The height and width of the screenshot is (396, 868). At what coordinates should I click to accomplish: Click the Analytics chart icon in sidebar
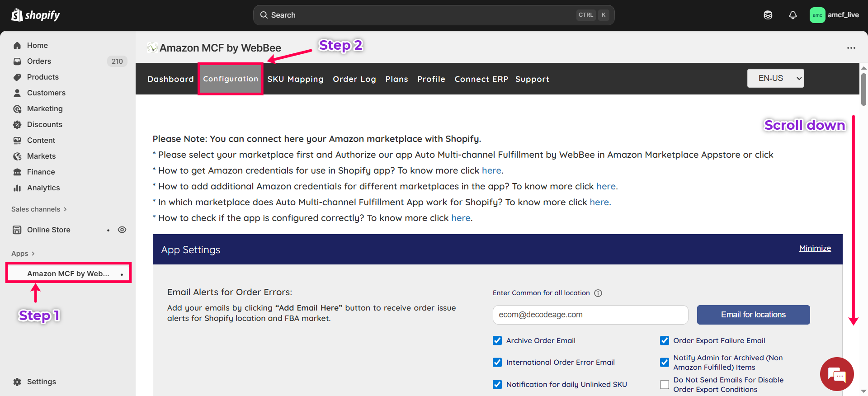tap(17, 188)
